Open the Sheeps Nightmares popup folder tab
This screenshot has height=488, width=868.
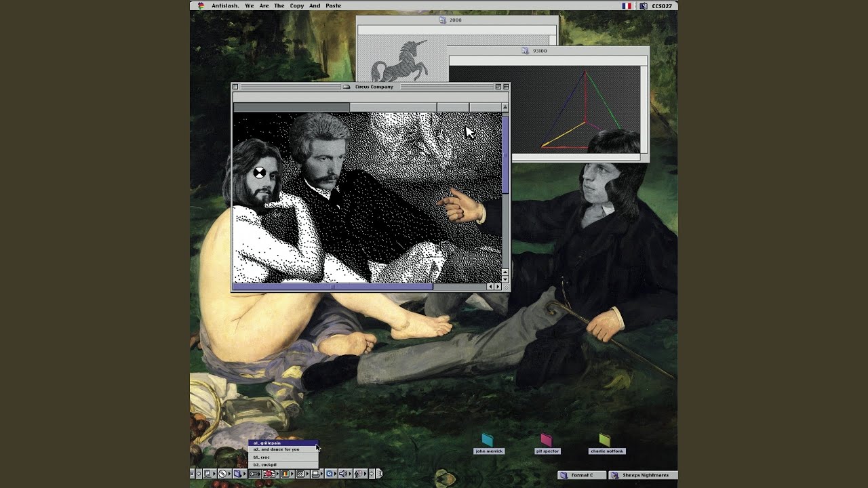point(642,475)
